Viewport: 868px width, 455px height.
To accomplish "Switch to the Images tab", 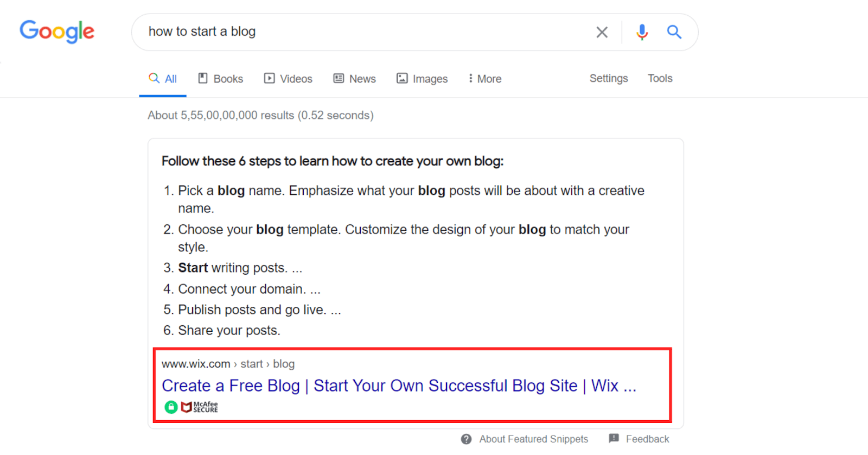I will [422, 79].
